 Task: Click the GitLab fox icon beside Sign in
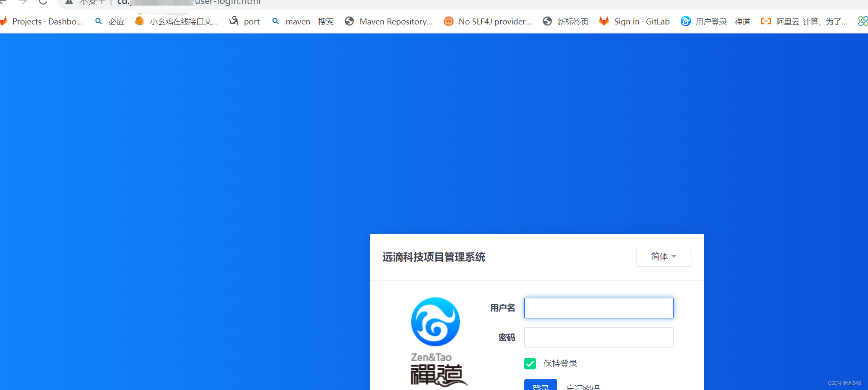604,21
